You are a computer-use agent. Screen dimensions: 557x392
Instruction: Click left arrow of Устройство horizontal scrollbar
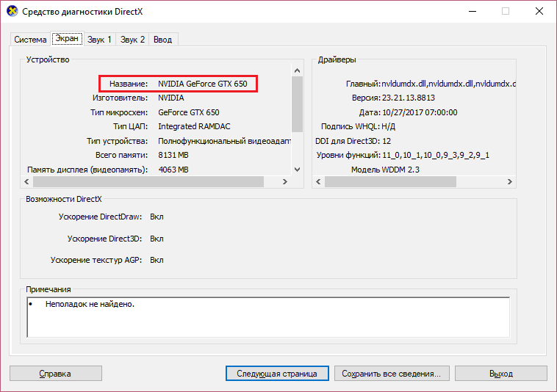coord(26,181)
